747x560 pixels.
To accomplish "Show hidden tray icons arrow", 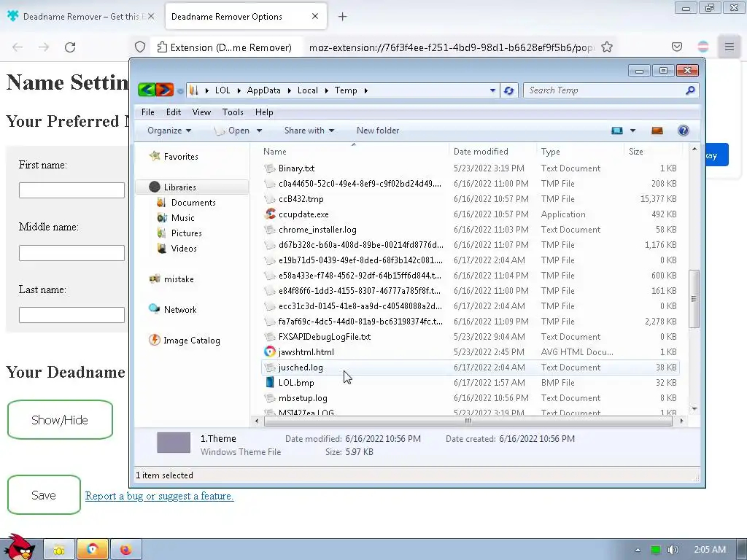I will coord(638,550).
